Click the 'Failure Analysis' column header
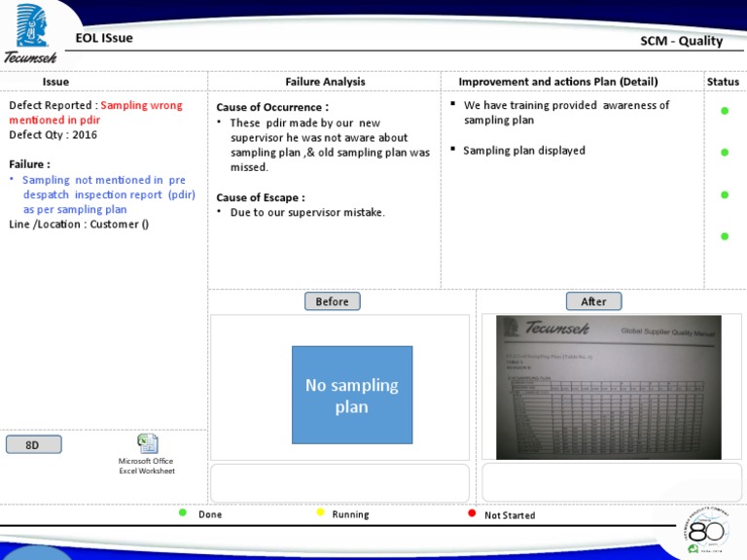Viewport: 747px width, 560px height. tap(326, 82)
